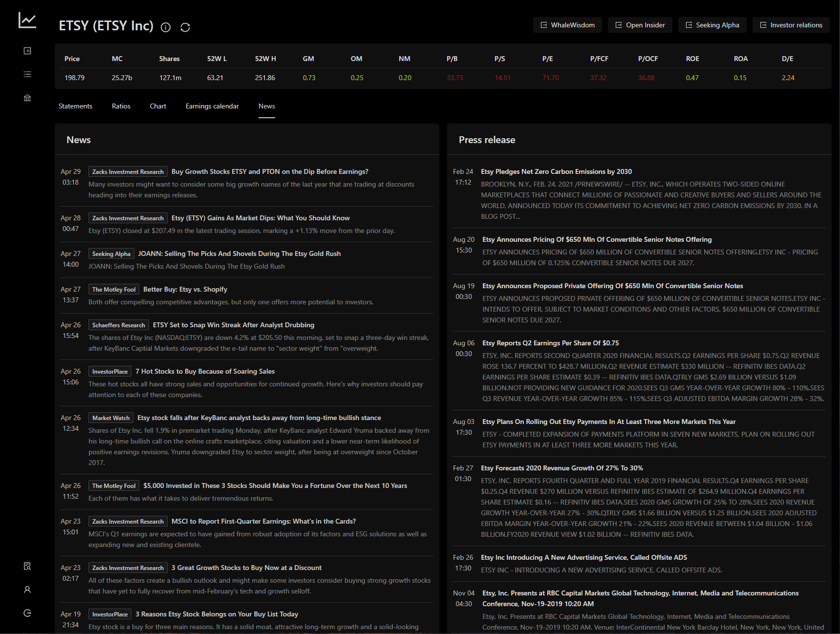Viewport: 840px width, 634px height.
Task: Open 'Etsy stock falls after KeyBanc' article
Action: pos(259,418)
